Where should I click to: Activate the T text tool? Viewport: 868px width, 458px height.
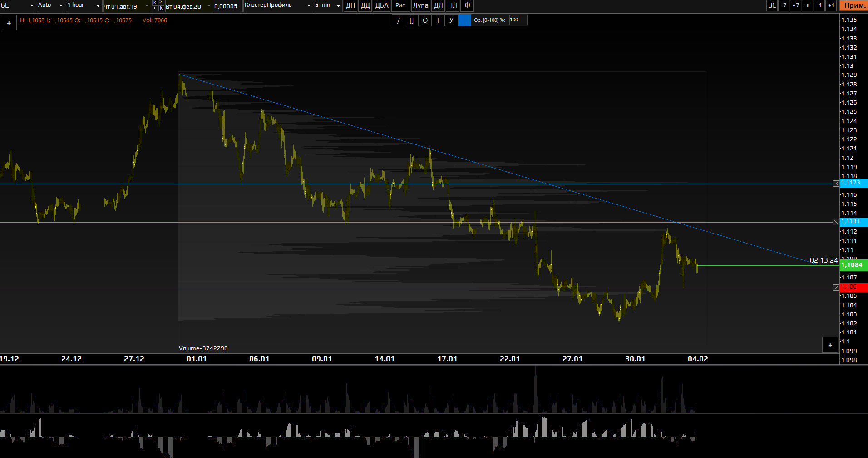[438, 20]
